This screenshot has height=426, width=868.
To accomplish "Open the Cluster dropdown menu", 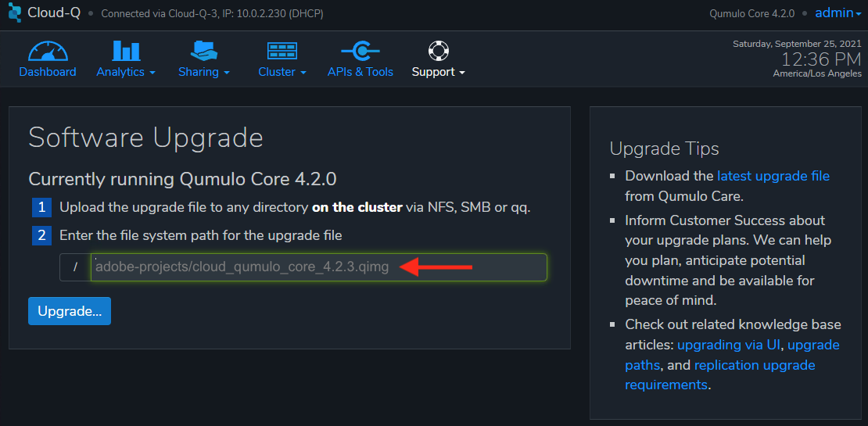I will coord(282,72).
